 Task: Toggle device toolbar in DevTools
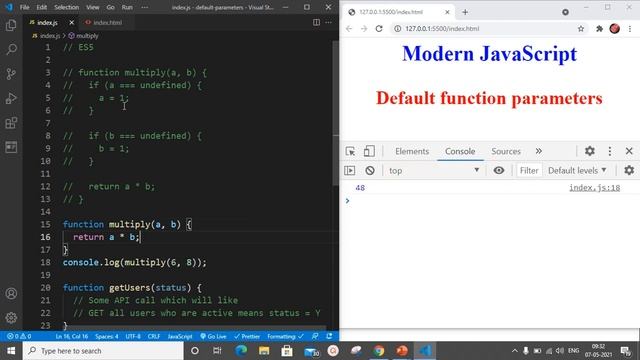point(369,151)
